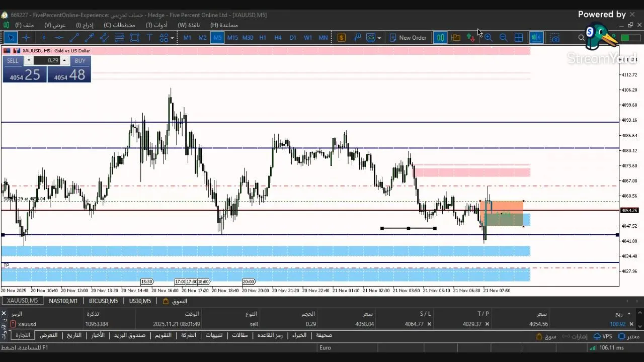Switch chart to M1 timeframe
This screenshot has width=644, height=362.
pos(187,38)
